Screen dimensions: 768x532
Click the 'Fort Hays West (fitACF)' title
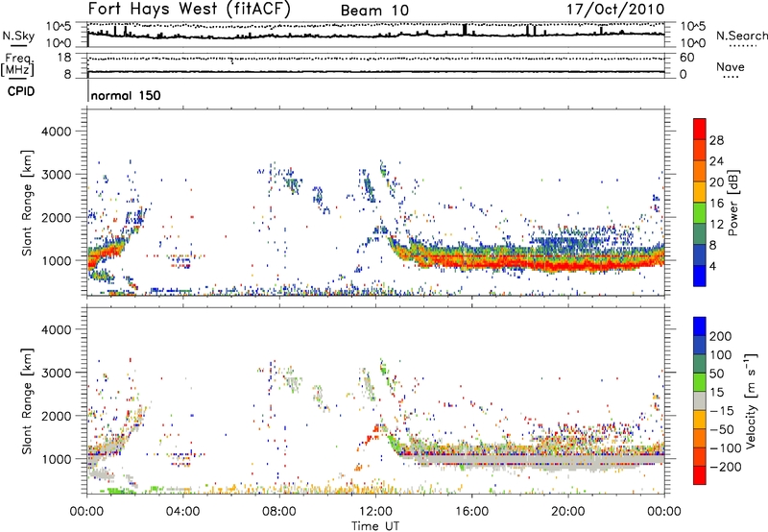[x=189, y=10]
